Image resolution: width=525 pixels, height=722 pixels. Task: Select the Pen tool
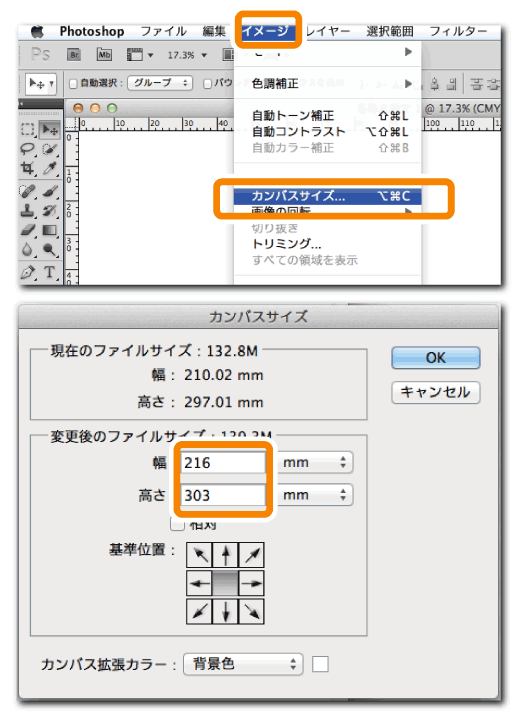click(28, 272)
